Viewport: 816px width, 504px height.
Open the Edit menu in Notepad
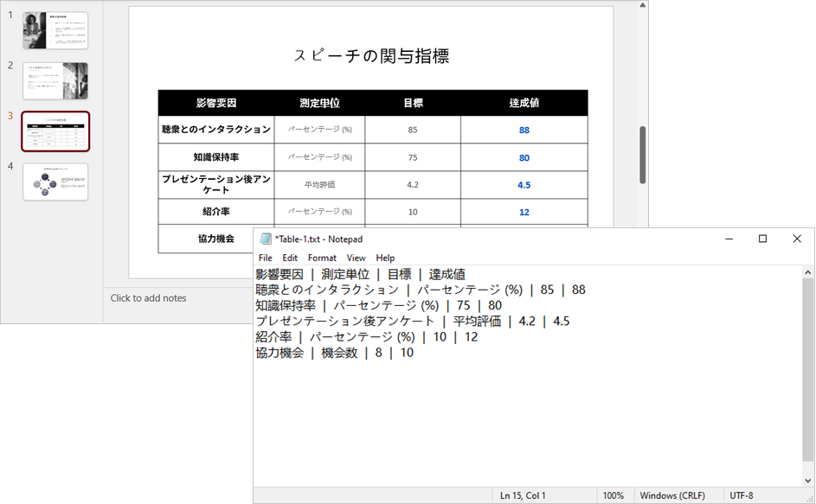(290, 258)
